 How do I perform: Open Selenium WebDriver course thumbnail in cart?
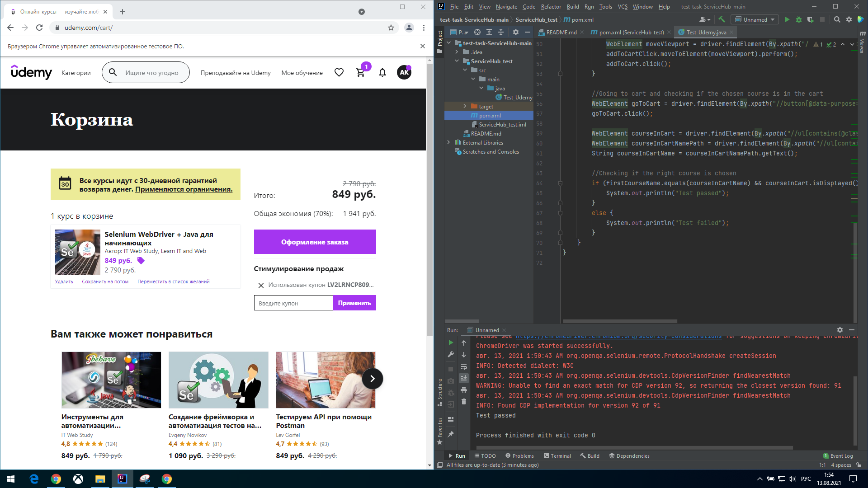point(78,252)
